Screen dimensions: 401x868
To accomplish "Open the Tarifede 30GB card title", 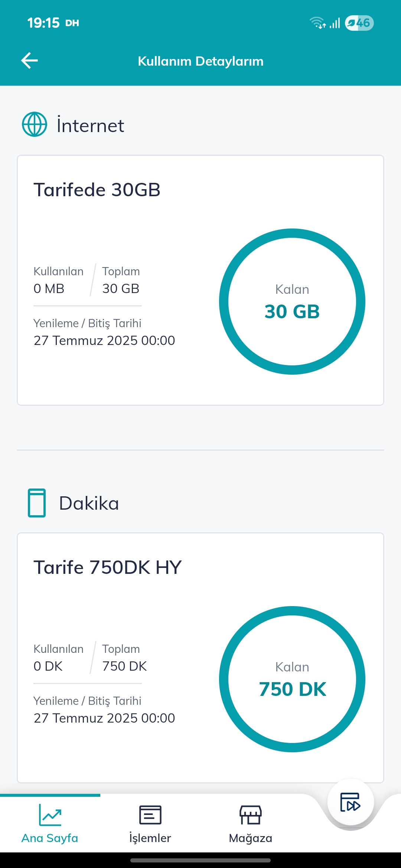I will (97, 190).
